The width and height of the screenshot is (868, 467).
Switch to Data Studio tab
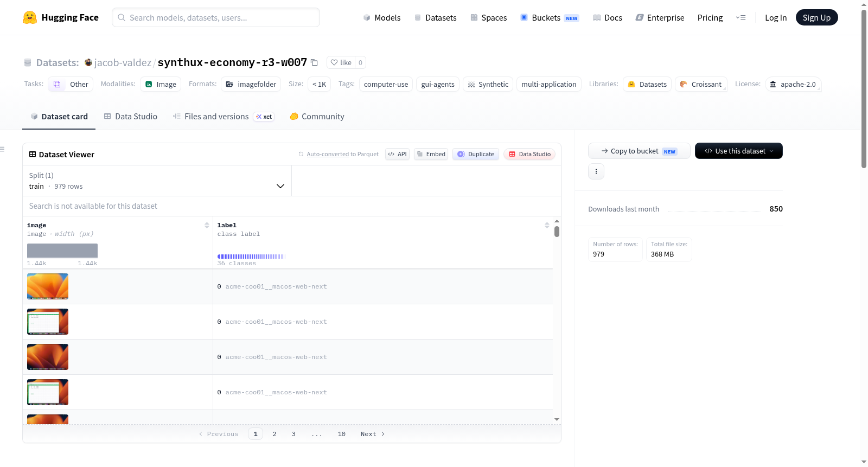[131, 116]
